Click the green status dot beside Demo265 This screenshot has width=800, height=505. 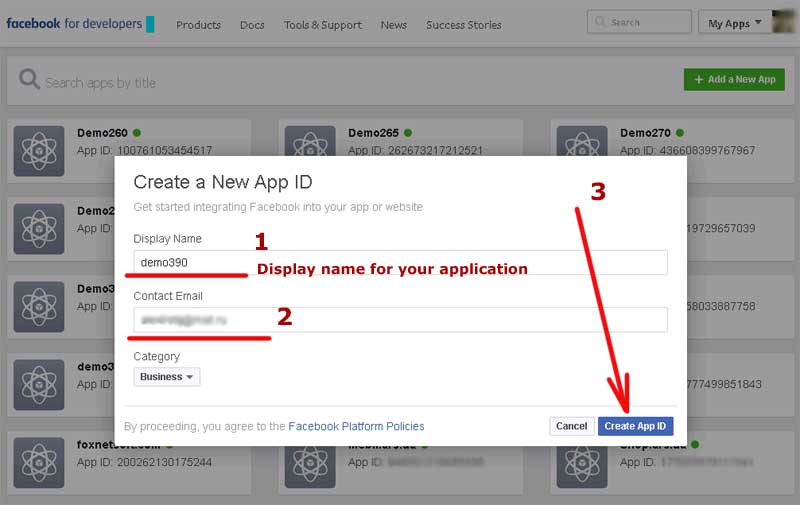click(408, 133)
